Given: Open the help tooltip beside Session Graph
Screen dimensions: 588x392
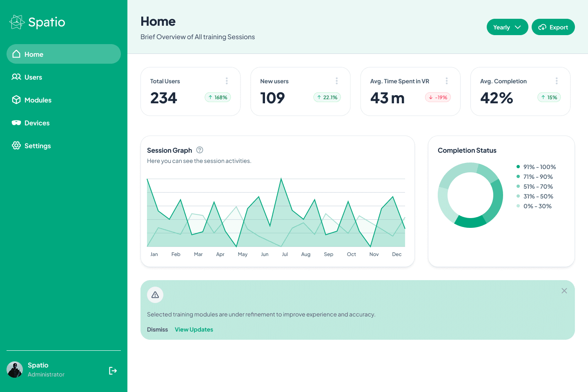Looking at the screenshot, I should click(x=199, y=150).
